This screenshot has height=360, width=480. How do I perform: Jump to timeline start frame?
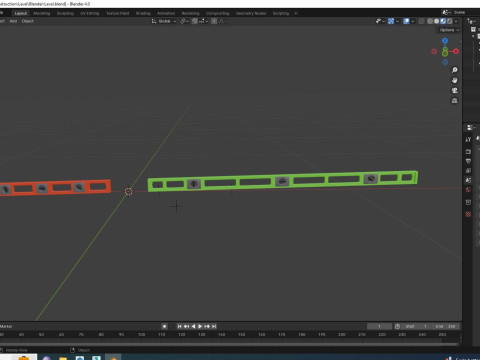(179, 326)
